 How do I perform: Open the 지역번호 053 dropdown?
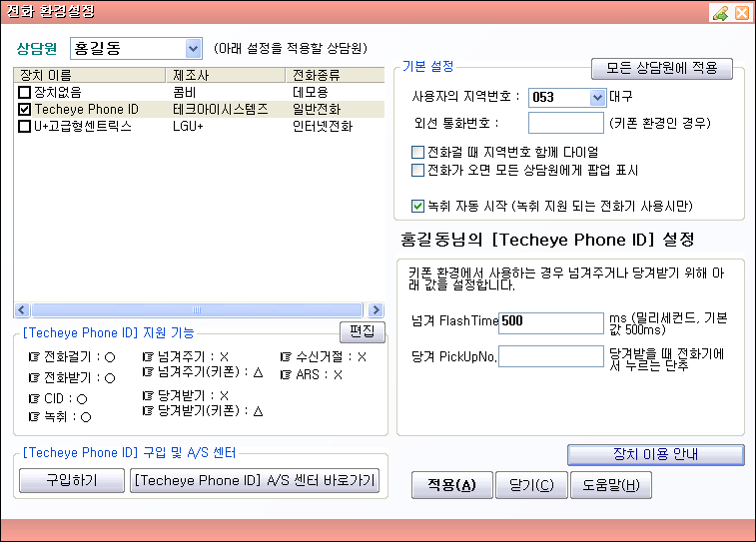[x=597, y=97]
